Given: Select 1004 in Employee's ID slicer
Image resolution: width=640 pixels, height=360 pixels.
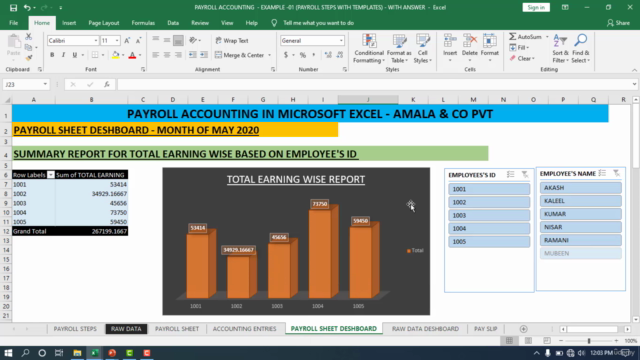Looking at the screenshot, I should tap(489, 228).
